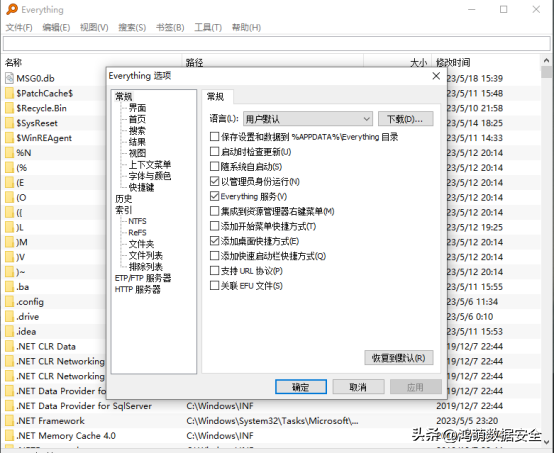Image resolution: width=554 pixels, height=454 pixels.
Task: Uncheck 以管理员身份运行 option
Action: (x=214, y=181)
